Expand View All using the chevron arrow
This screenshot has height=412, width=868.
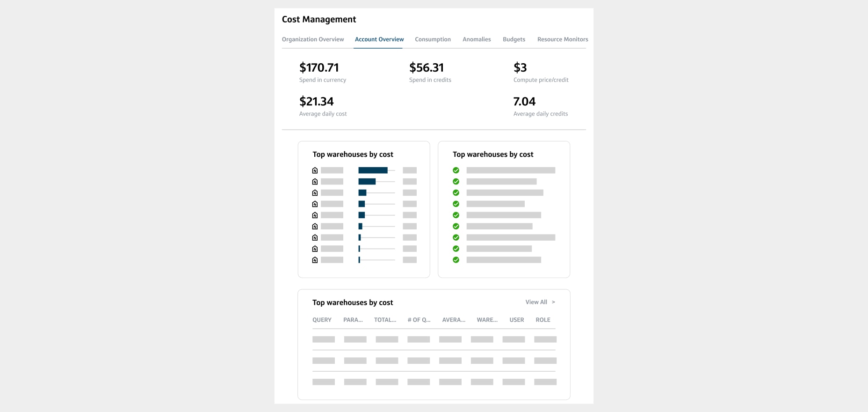553,302
